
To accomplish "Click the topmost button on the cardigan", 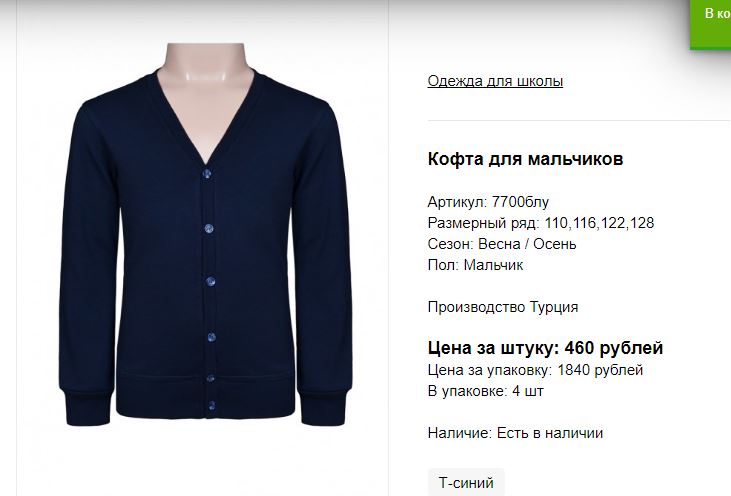I will coord(206,174).
